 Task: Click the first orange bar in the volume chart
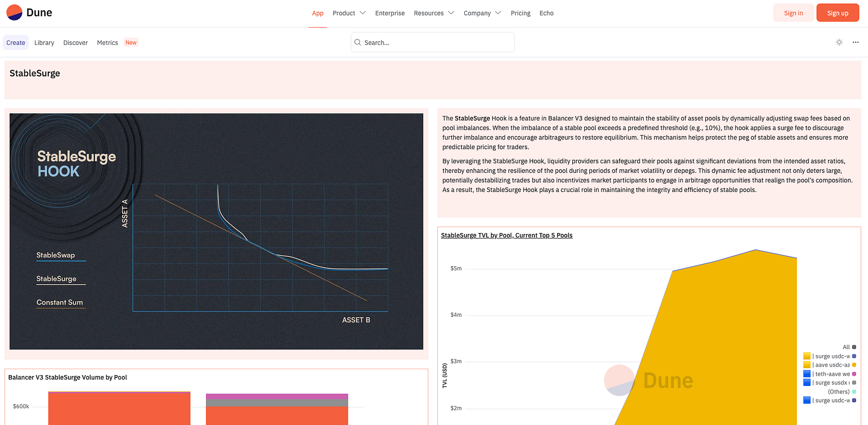[119, 408]
